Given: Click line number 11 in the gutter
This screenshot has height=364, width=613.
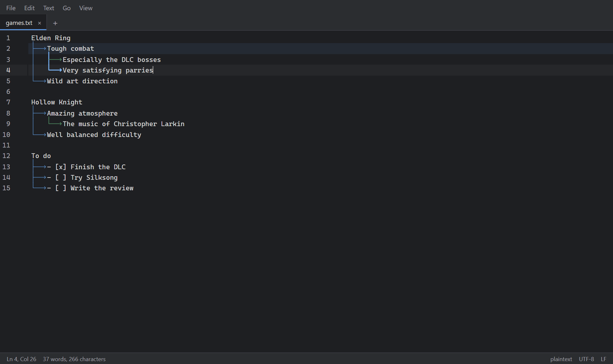Looking at the screenshot, I should pyautogui.click(x=6, y=145).
